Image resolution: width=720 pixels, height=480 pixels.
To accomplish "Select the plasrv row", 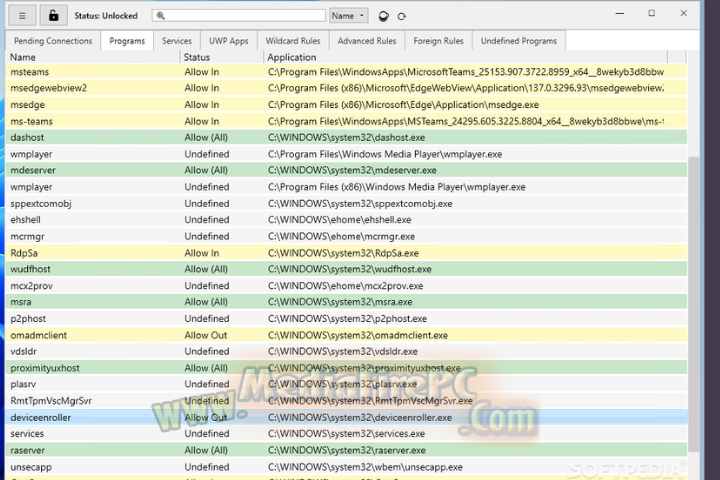I will 347,384.
